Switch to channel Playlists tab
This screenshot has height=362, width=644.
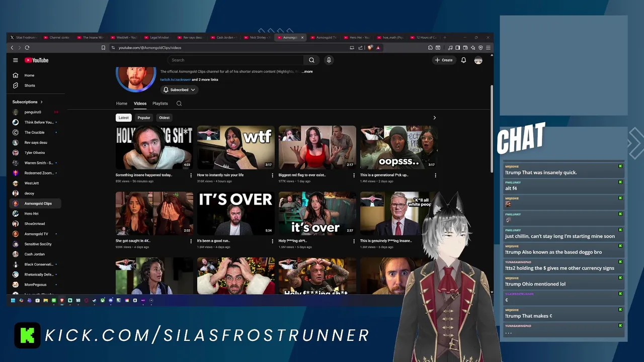[x=160, y=104]
